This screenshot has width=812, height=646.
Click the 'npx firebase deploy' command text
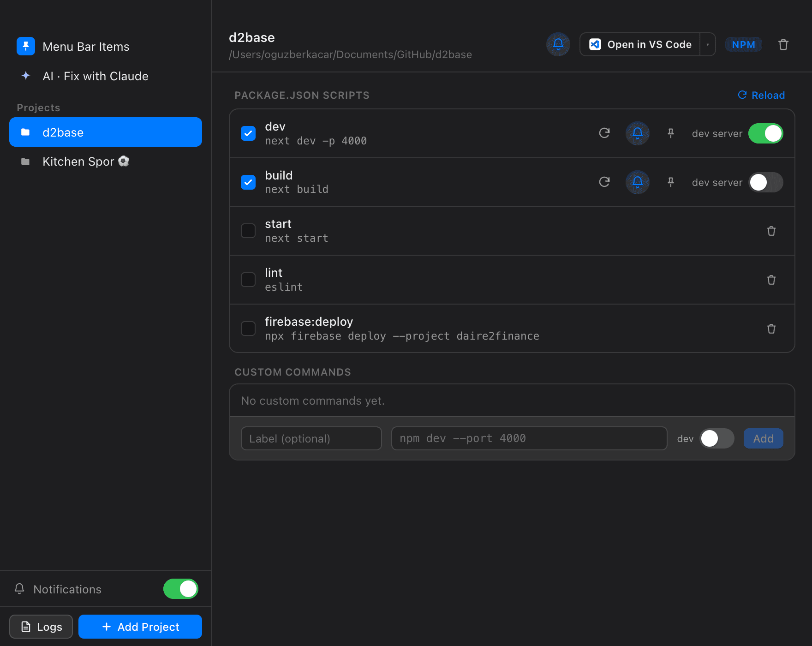402,336
